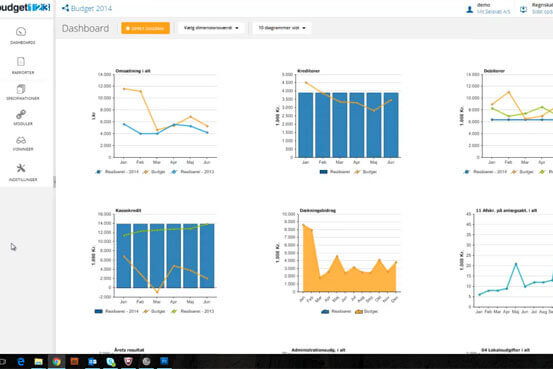Click the Regnskab download icon in header
The height and width of the screenshot is (369, 553).
click(523, 10)
